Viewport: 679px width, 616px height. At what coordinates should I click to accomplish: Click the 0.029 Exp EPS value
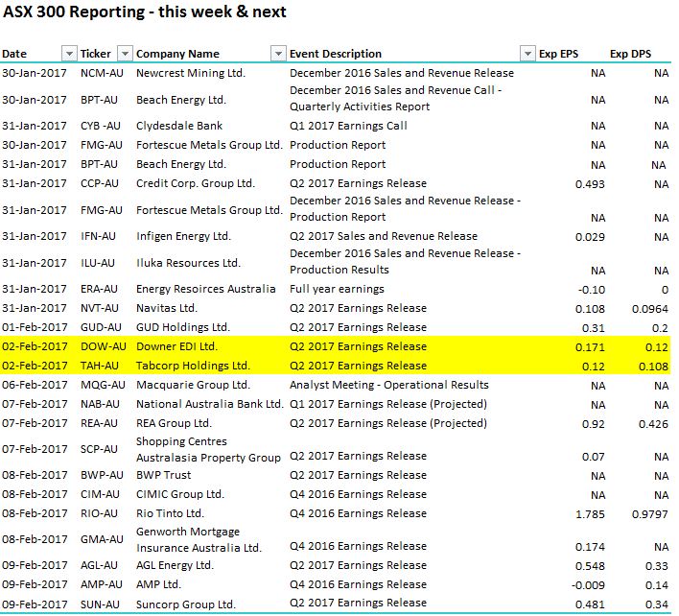590,237
